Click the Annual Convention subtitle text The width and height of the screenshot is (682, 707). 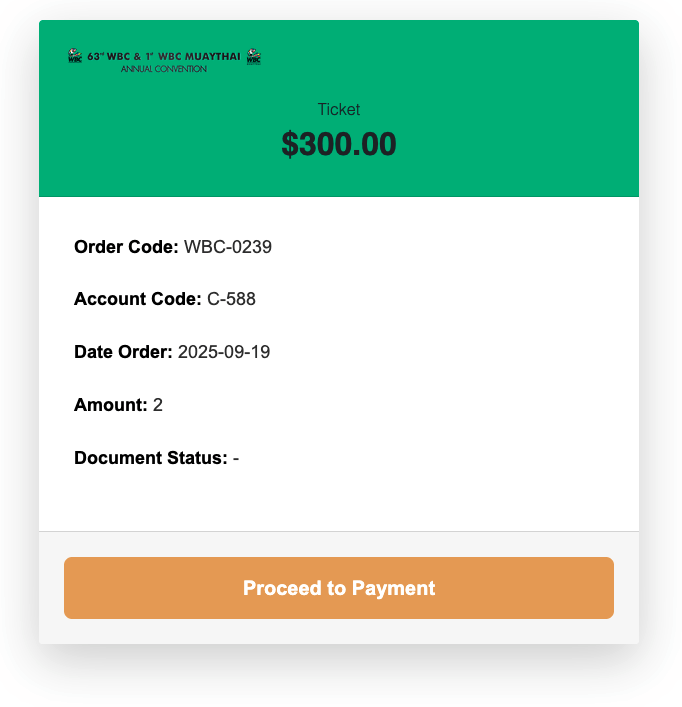(164, 69)
